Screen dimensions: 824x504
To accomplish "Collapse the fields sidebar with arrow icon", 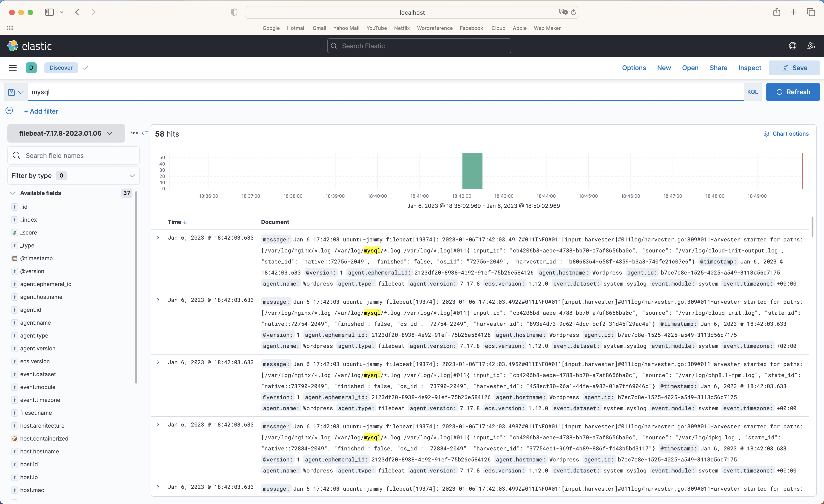I will [145, 133].
